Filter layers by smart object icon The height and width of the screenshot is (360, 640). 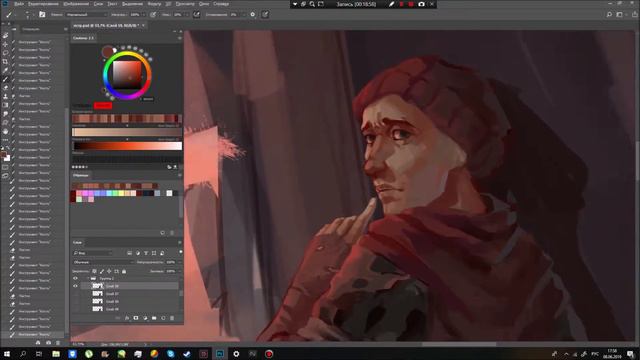162,253
